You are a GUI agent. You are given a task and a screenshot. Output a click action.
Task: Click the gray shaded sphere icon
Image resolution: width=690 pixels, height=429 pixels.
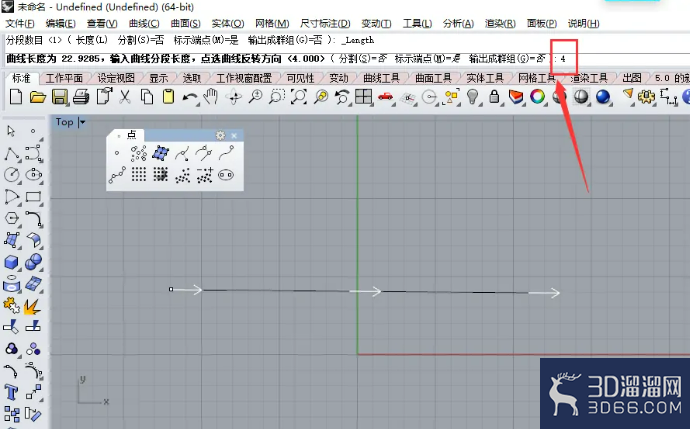[x=581, y=97]
